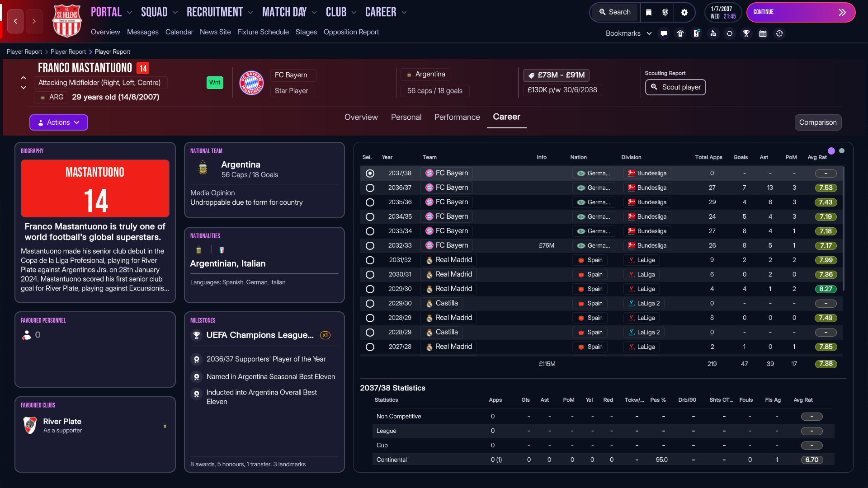Open the world globe icon
868x488 pixels.
tap(665, 12)
